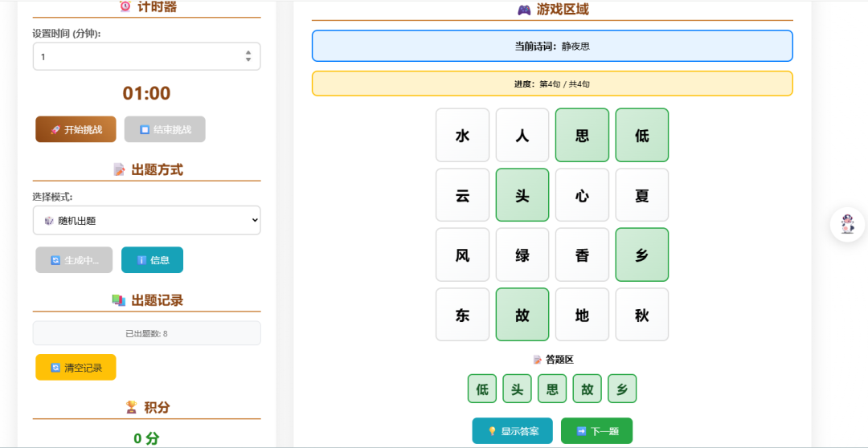
Task: Deselect the 故 tile in grid
Action: [x=522, y=314]
